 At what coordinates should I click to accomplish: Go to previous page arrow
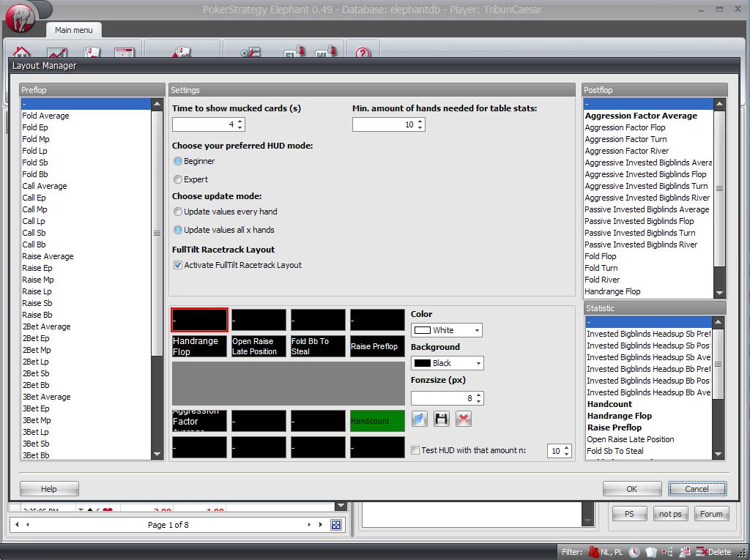[x=28, y=525]
